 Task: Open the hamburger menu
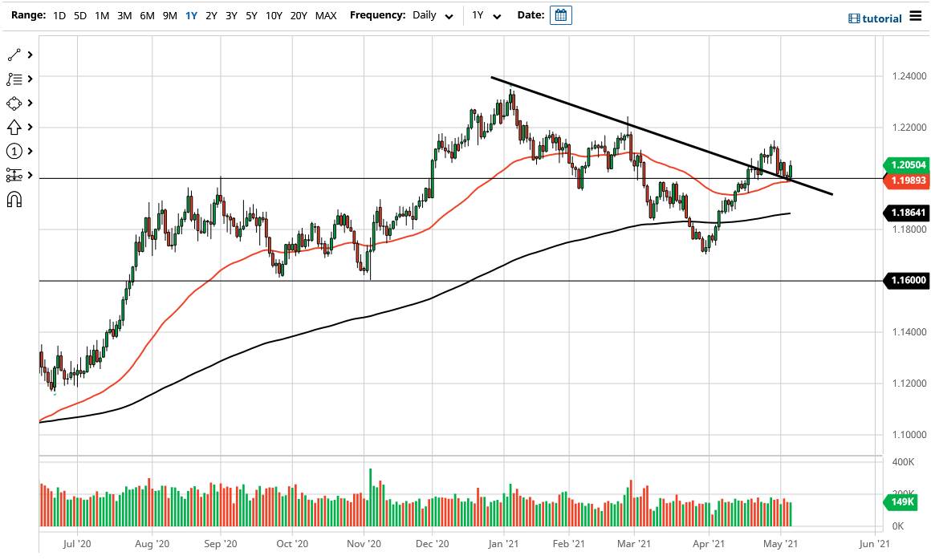click(x=916, y=16)
